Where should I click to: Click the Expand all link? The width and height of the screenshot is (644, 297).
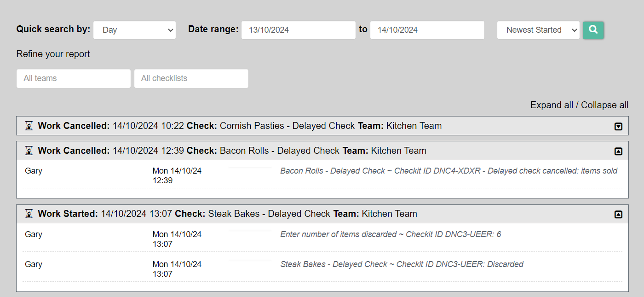[x=552, y=105]
